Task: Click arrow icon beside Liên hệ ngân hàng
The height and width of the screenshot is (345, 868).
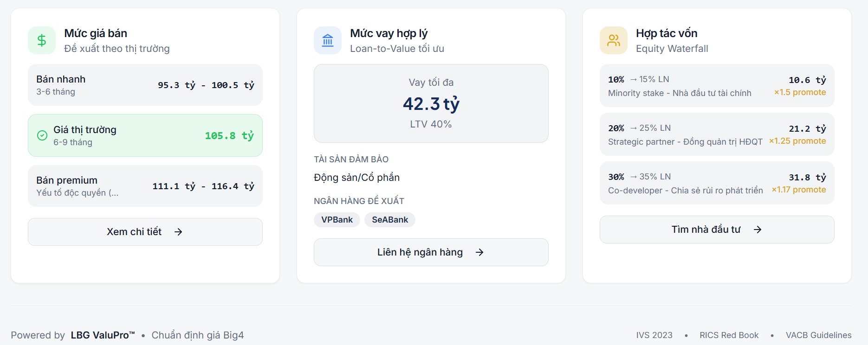Action: pyautogui.click(x=479, y=252)
